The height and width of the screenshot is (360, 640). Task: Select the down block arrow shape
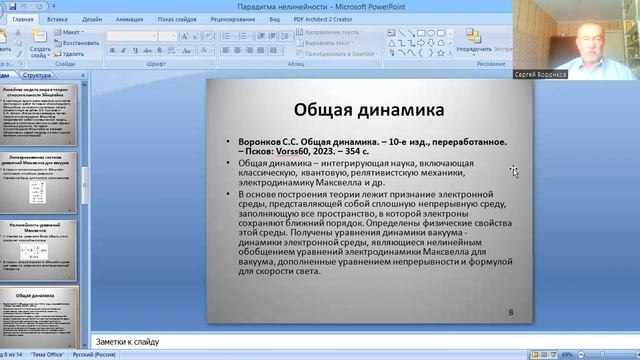point(431,43)
